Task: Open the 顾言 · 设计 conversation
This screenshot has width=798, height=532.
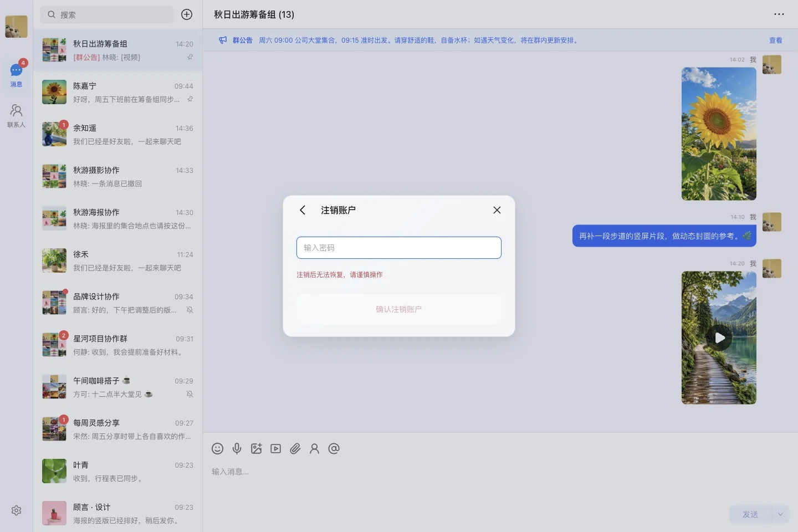Action: (117, 513)
